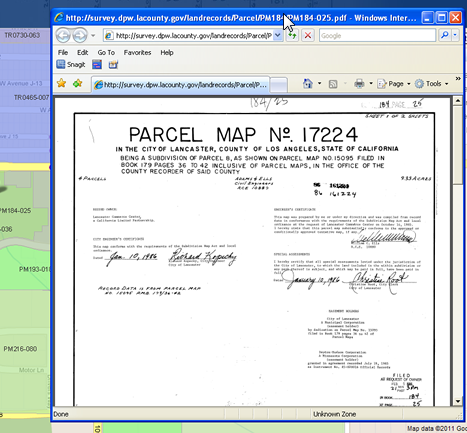
Task: Run search with the magnifying glass icon
Action: pos(444,35)
